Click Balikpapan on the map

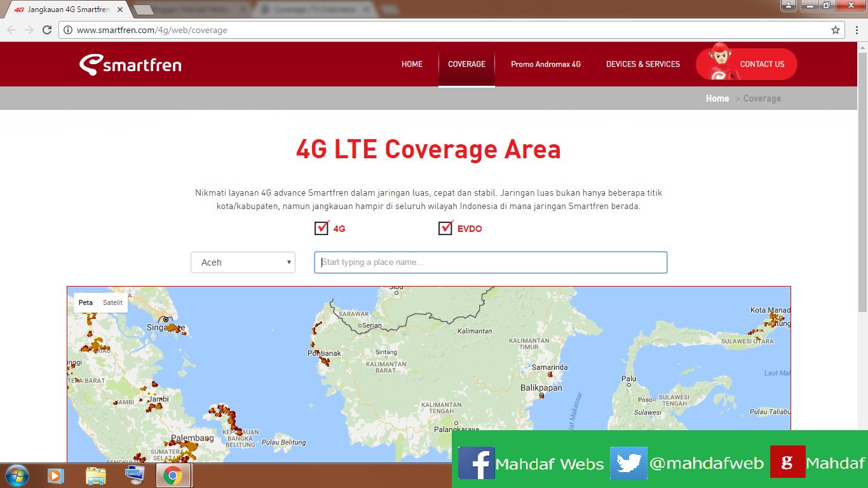[541, 388]
